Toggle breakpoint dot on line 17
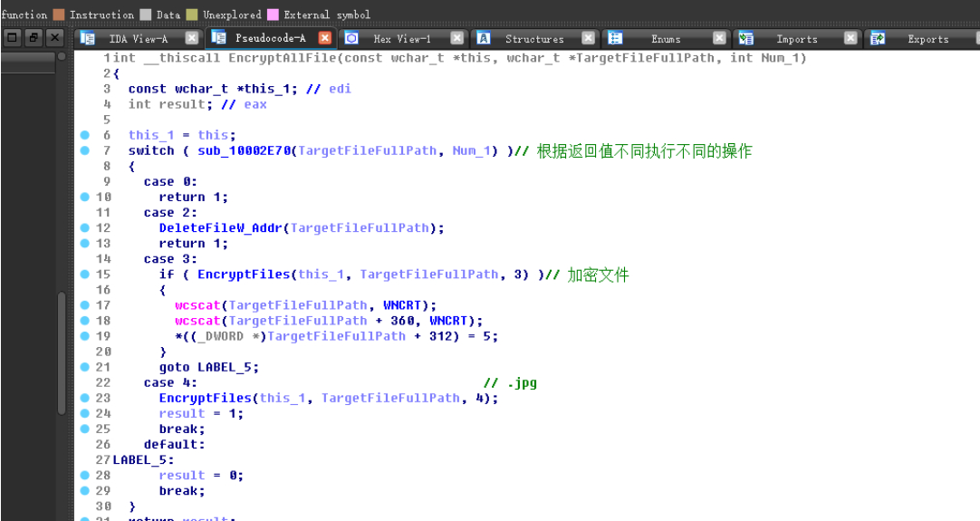 (x=85, y=305)
